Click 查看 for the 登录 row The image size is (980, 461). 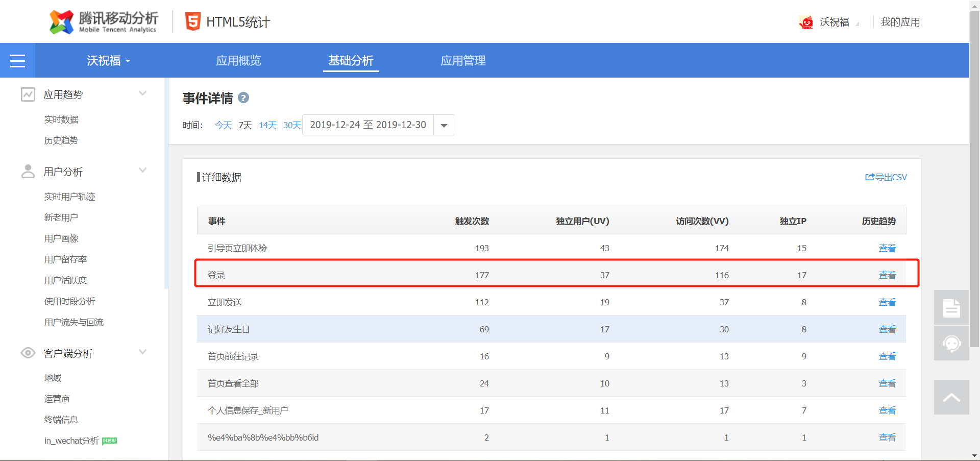[x=887, y=275]
